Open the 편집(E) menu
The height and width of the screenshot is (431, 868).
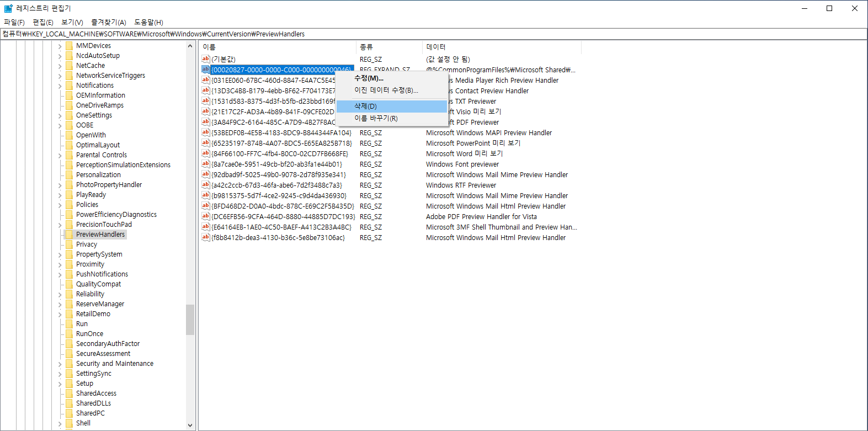point(43,22)
